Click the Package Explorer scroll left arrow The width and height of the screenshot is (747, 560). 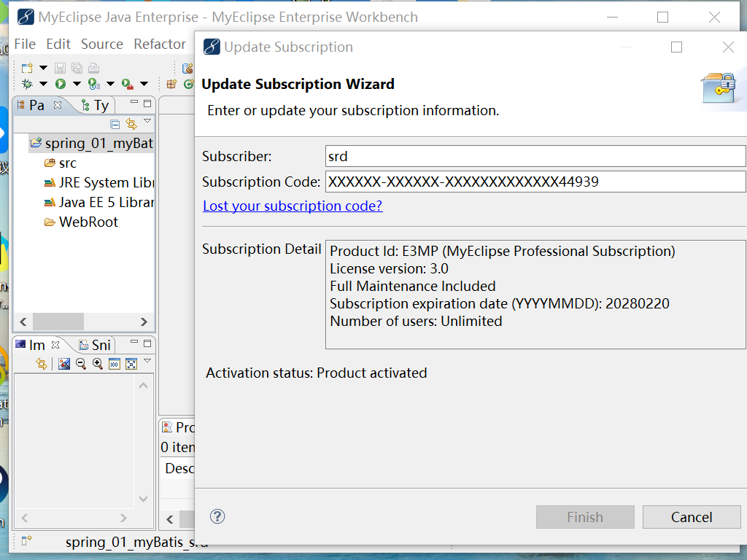[23, 322]
